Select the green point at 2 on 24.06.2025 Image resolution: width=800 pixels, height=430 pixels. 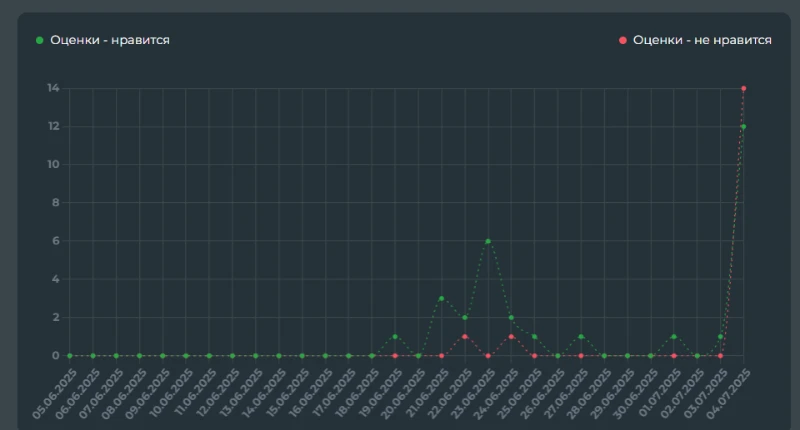click(511, 317)
